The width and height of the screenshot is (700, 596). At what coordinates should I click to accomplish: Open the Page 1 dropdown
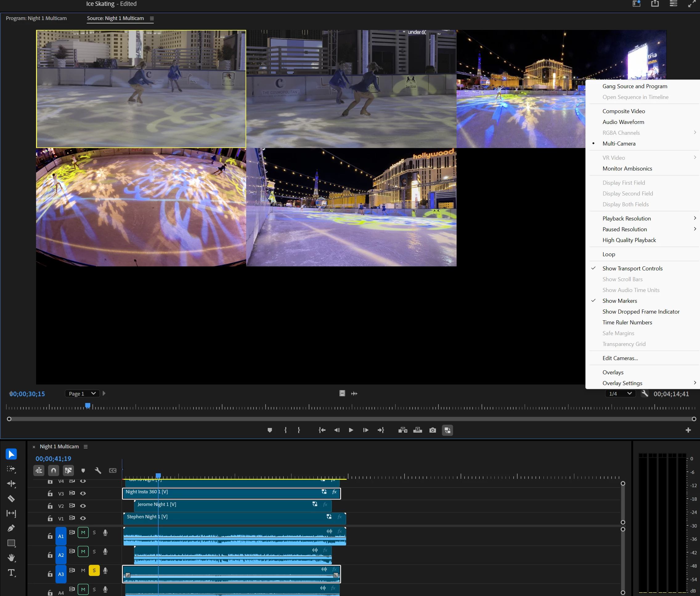point(82,394)
